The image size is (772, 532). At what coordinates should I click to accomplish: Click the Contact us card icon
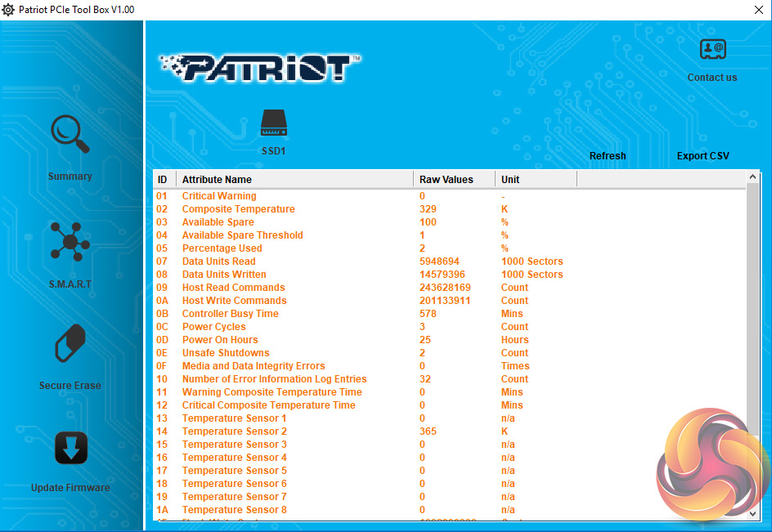point(712,49)
